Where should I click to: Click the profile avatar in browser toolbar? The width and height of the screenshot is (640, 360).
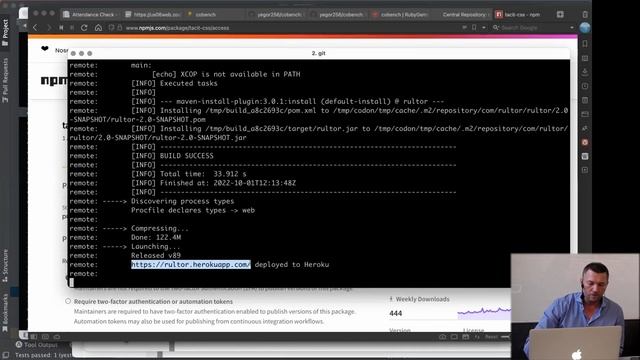[585, 28]
